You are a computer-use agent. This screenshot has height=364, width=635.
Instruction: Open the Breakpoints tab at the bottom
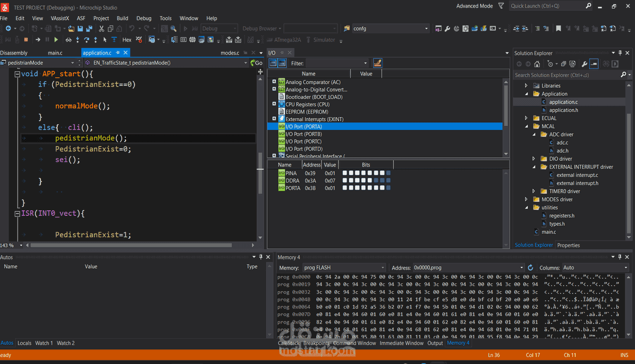tap(316, 343)
